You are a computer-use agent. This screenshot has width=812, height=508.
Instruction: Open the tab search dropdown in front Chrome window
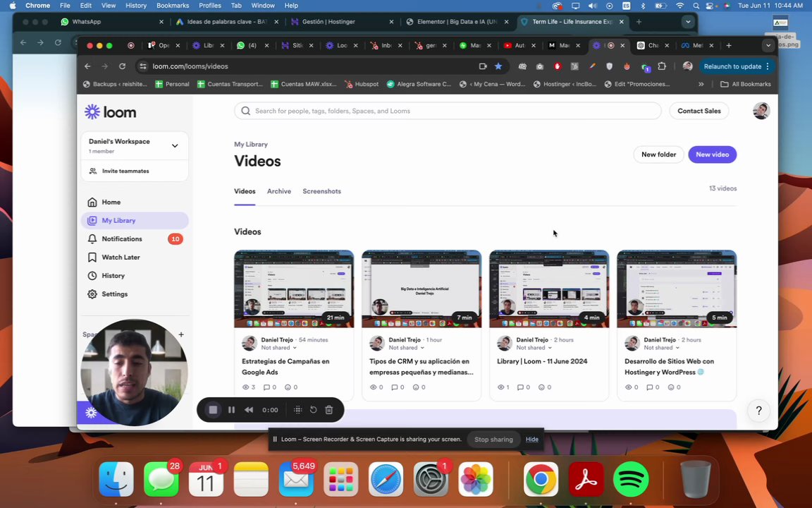coord(768,46)
